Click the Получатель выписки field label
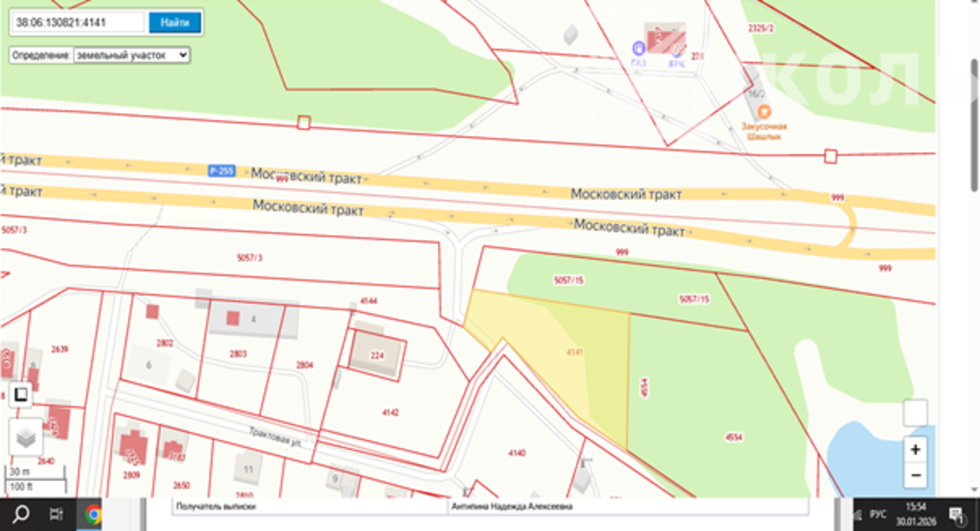Viewport: 980px width, 531px height. [216, 506]
